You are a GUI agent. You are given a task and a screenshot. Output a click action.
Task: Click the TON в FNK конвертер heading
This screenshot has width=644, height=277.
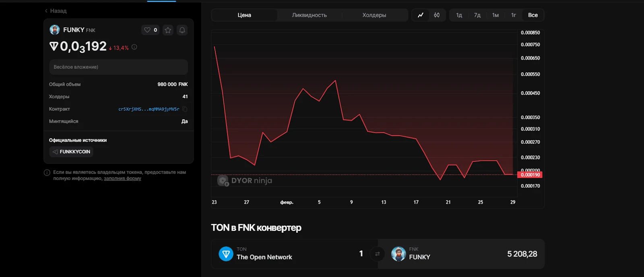(256, 228)
